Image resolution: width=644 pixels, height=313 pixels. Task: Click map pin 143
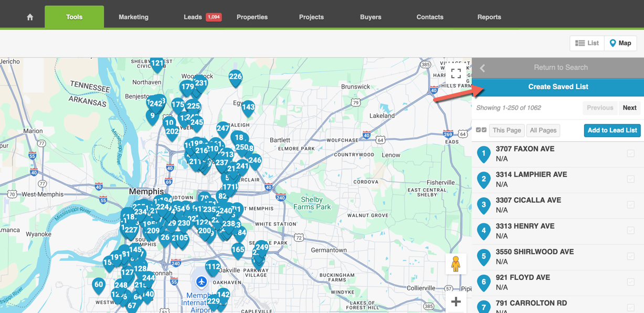[248, 107]
